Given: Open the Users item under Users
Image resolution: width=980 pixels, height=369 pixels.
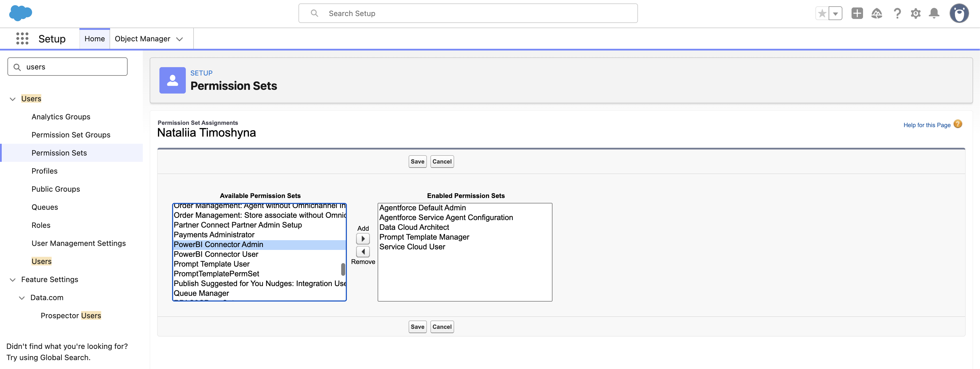Looking at the screenshot, I should click(42, 261).
